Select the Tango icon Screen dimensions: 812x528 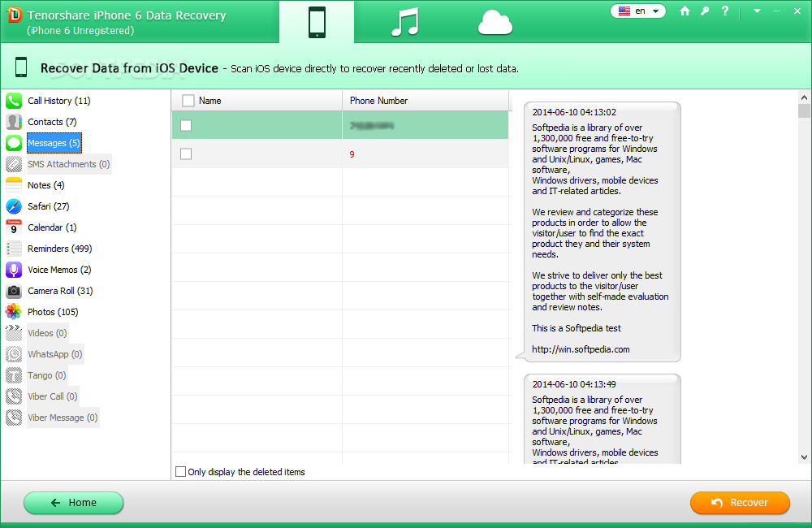pos(14,375)
